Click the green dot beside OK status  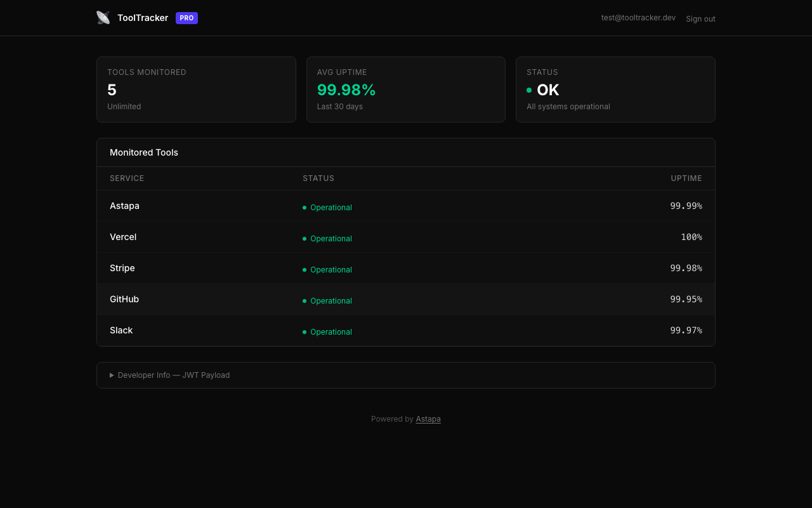click(x=529, y=90)
